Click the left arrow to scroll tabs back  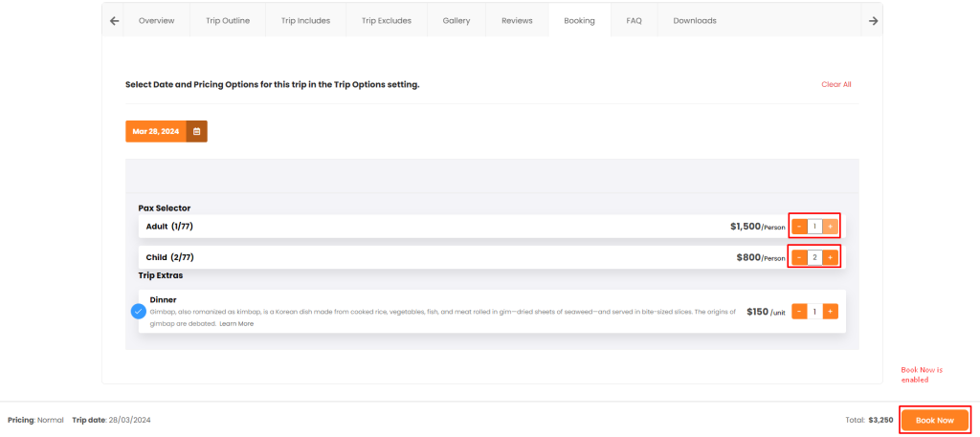point(114,21)
